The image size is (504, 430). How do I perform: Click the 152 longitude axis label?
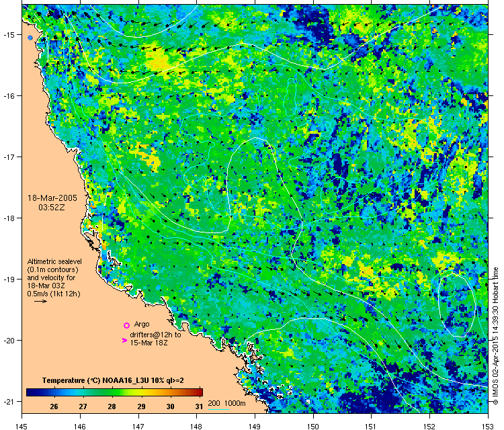click(430, 426)
